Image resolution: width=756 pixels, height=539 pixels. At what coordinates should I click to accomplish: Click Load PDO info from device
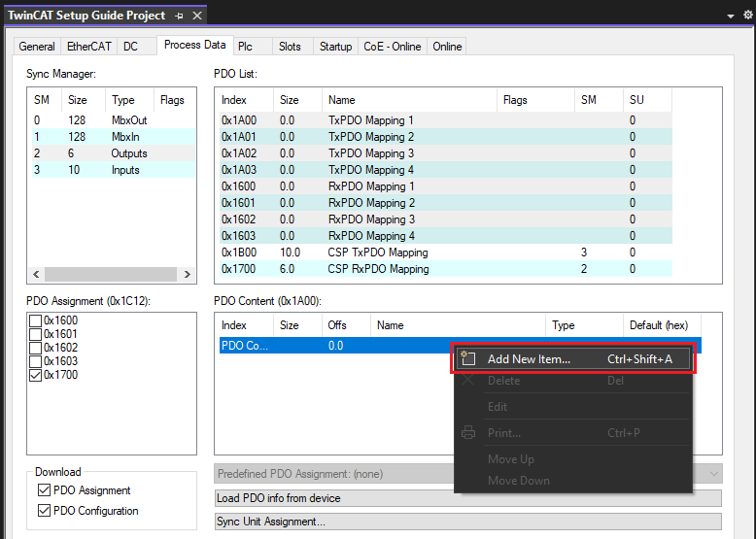(468, 498)
